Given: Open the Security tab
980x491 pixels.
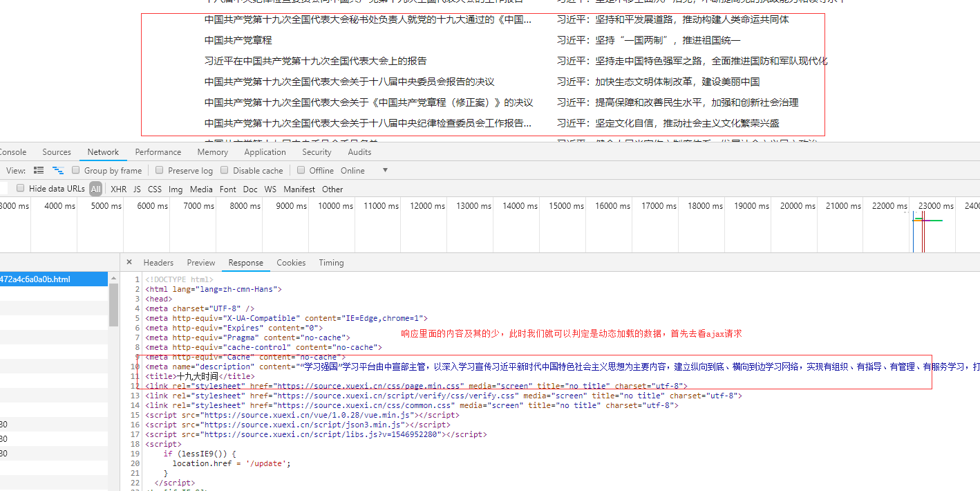Looking at the screenshot, I should click(317, 152).
